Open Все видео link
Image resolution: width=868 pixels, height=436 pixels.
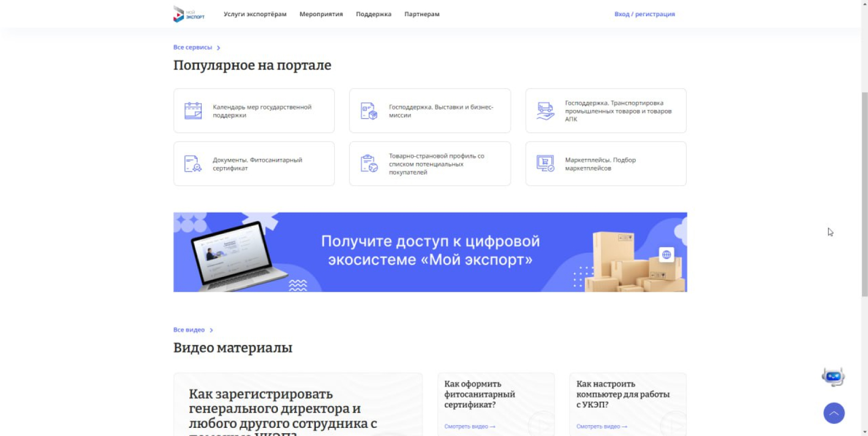(189, 330)
